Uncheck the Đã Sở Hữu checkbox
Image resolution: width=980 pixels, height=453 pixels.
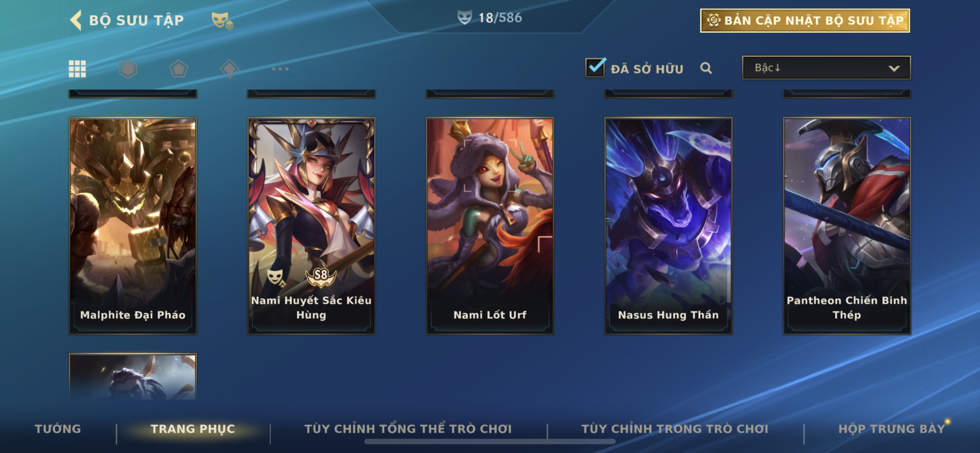(x=595, y=67)
